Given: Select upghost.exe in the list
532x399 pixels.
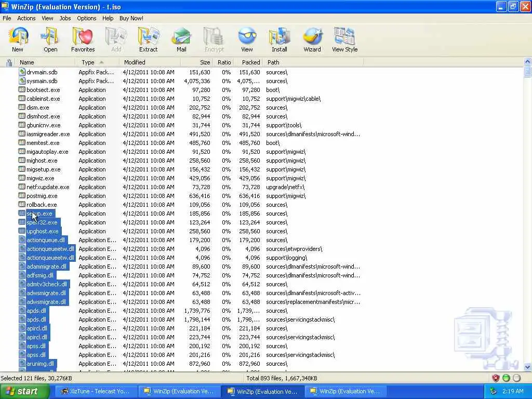Looking at the screenshot, I should point(43,231).
